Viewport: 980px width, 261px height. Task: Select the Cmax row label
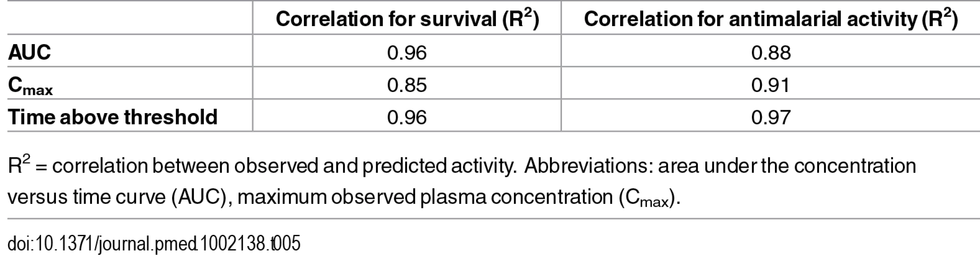point(30,86)
